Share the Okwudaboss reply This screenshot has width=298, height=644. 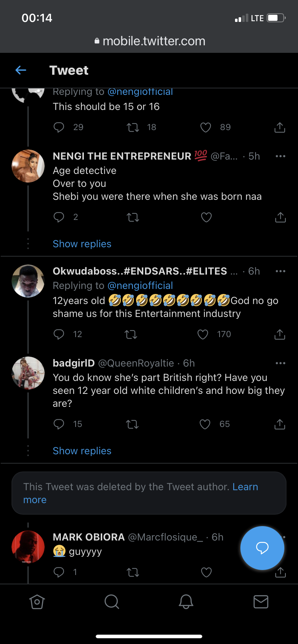click(280, 335)
